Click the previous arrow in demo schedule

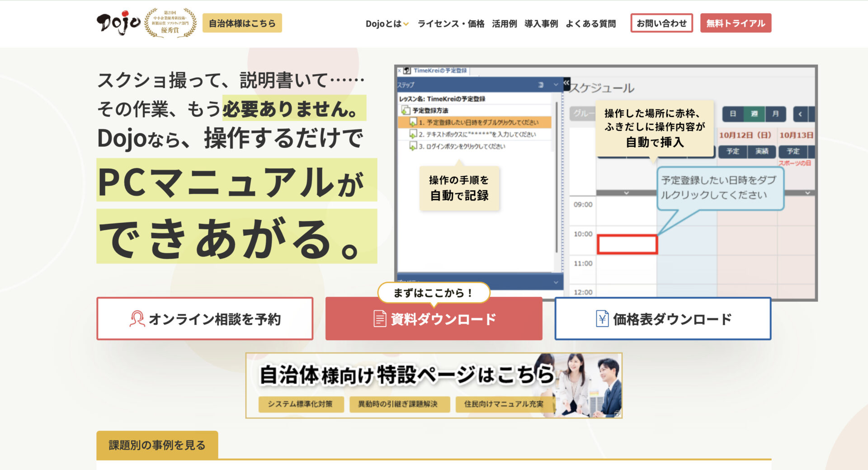point(800,114)
